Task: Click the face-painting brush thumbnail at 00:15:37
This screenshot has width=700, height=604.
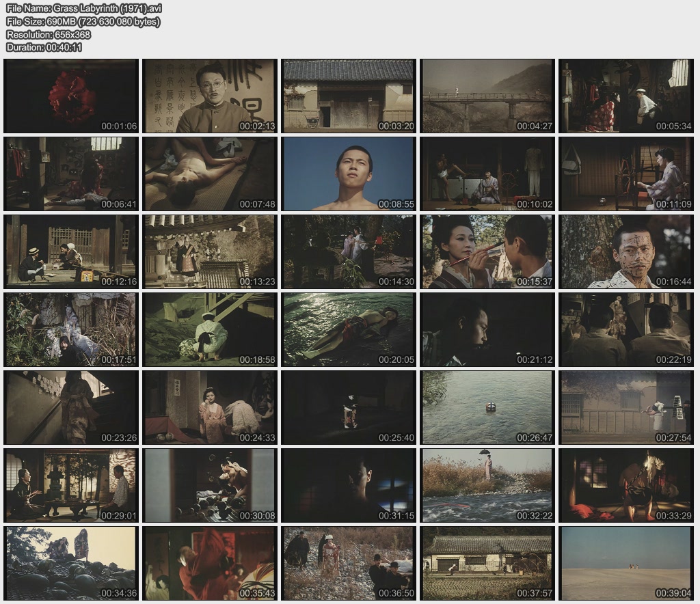Action: pos(487,251)
